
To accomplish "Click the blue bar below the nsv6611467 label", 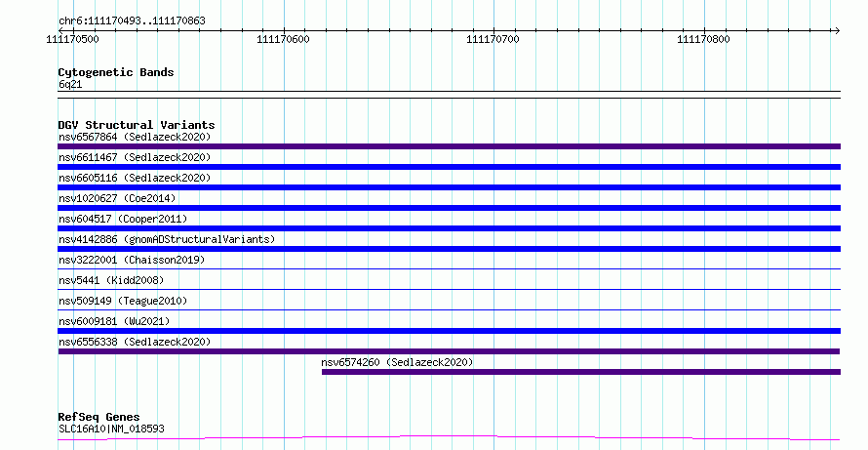I will click(449, 167).
